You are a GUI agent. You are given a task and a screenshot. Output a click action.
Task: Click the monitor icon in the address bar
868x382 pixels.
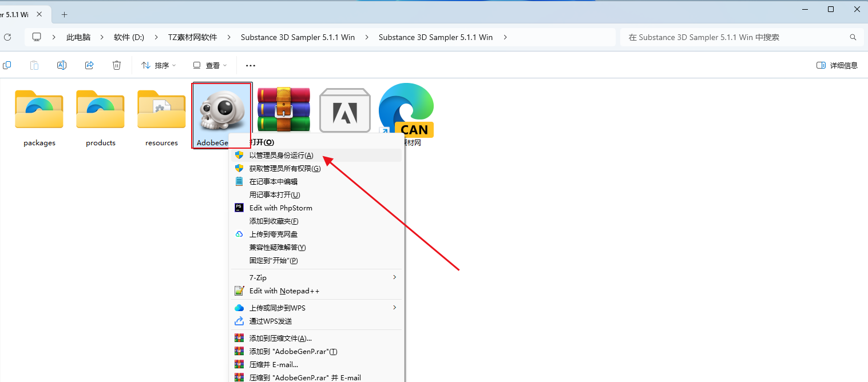[x=37, y=37]
